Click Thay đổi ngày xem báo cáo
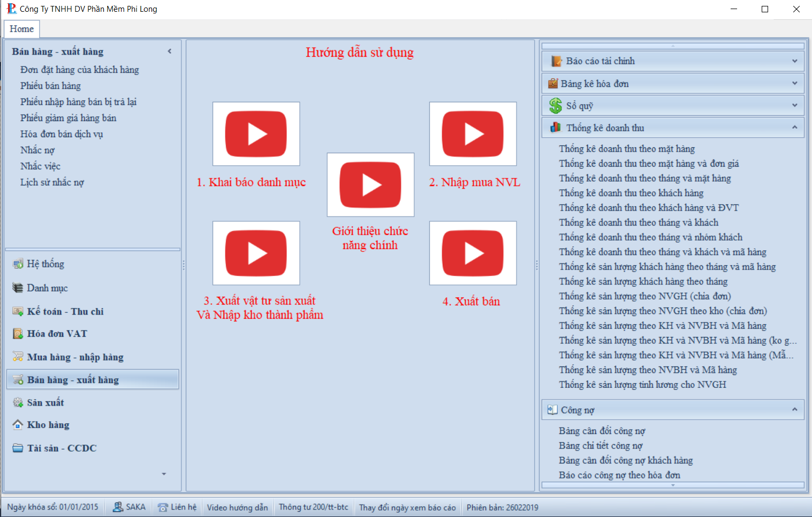Viewport: 812px width, 517px height. pyautogui.click(x=407, y=507)
